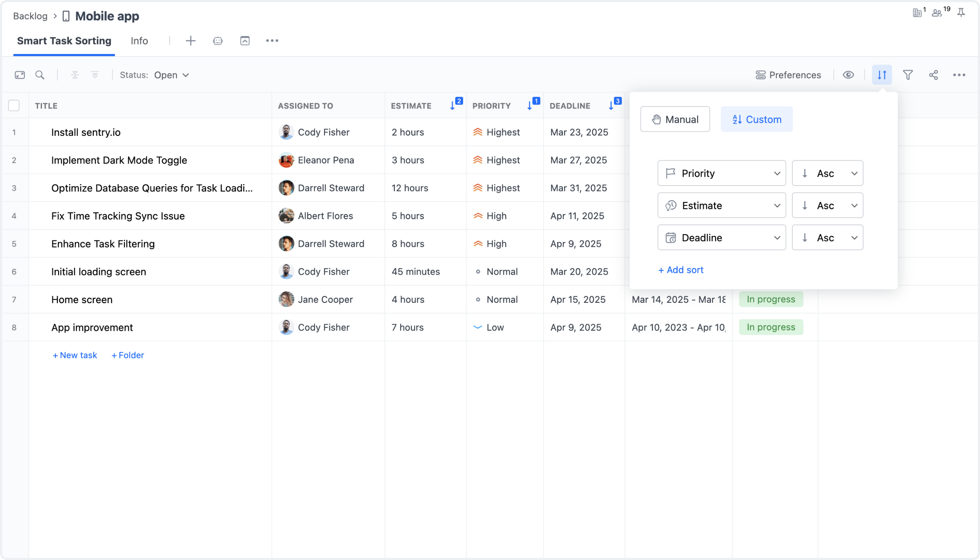Screen dimensions: 980x560
Task: Change Deadline sort direction Asc dropdown
Action: 827,238
